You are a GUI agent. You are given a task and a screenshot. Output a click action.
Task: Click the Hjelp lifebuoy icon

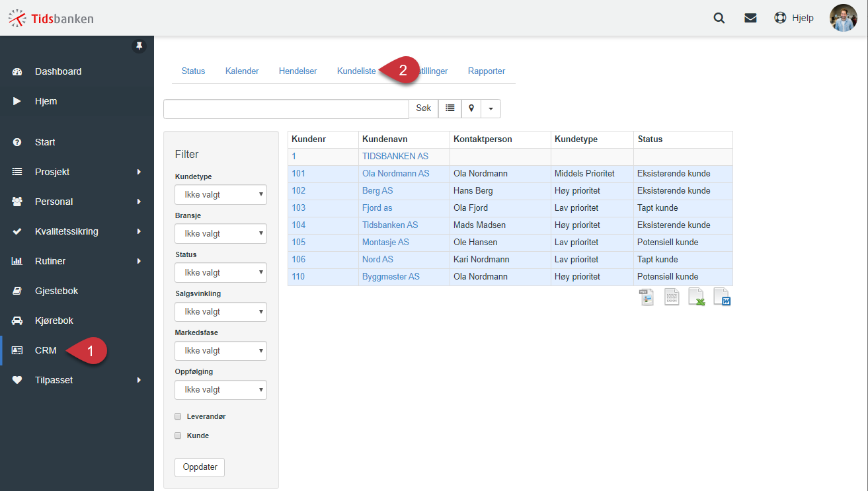pos(780,19)
